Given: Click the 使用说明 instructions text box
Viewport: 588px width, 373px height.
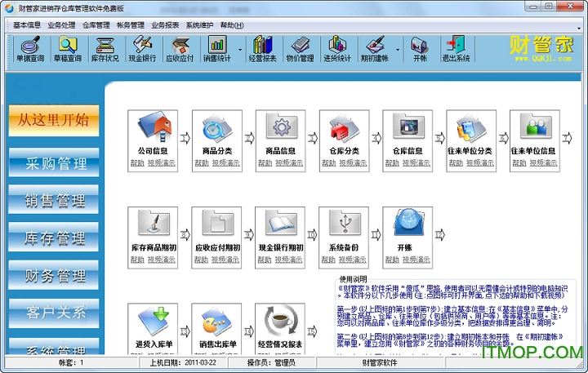Looking at the screenshot, I should 455,317.
